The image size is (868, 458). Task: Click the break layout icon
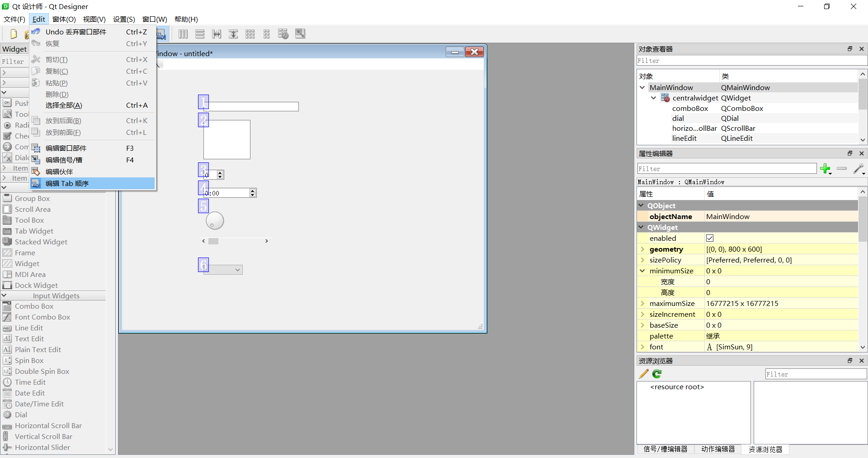coord(283,34)
